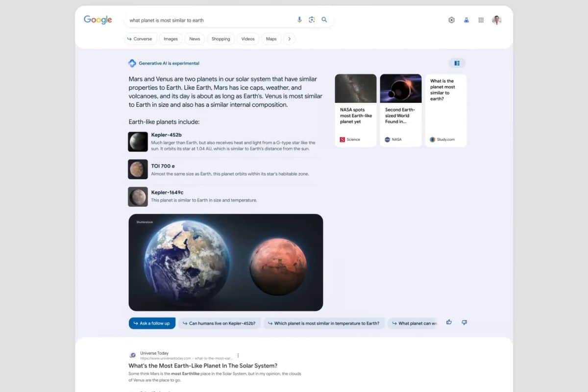Image resolution: width=588 pixels, height=392 pixels.
Task: Switch to Images results
Action: 171,39
